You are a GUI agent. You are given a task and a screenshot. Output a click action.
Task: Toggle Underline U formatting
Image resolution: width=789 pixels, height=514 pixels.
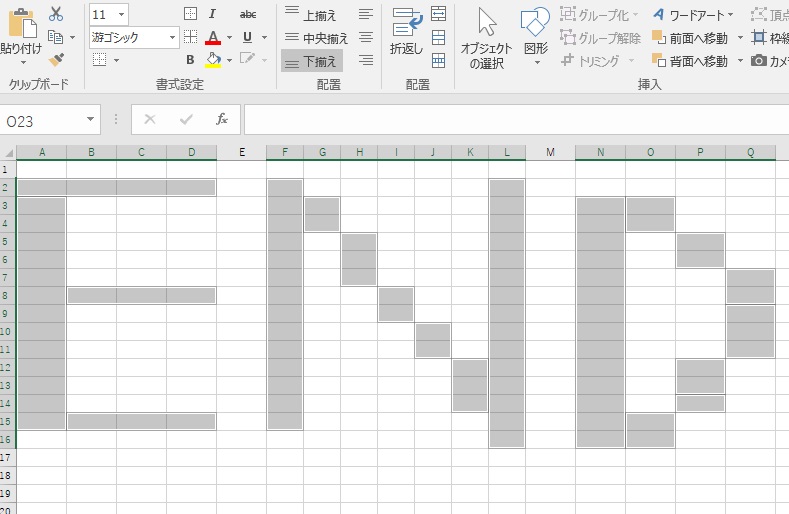click(x=247, y=37)
